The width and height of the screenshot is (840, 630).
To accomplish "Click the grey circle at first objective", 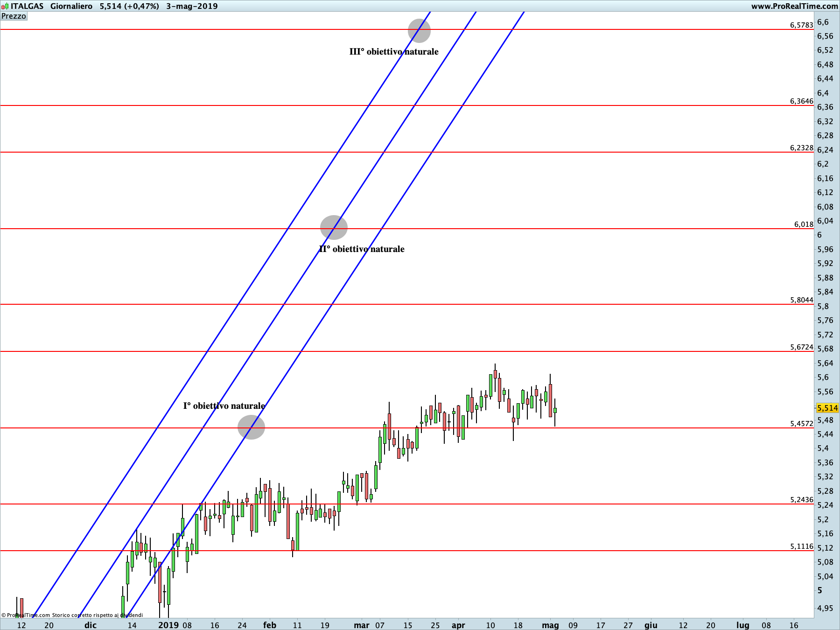I will pyautogui.click(x=251, y=427).
